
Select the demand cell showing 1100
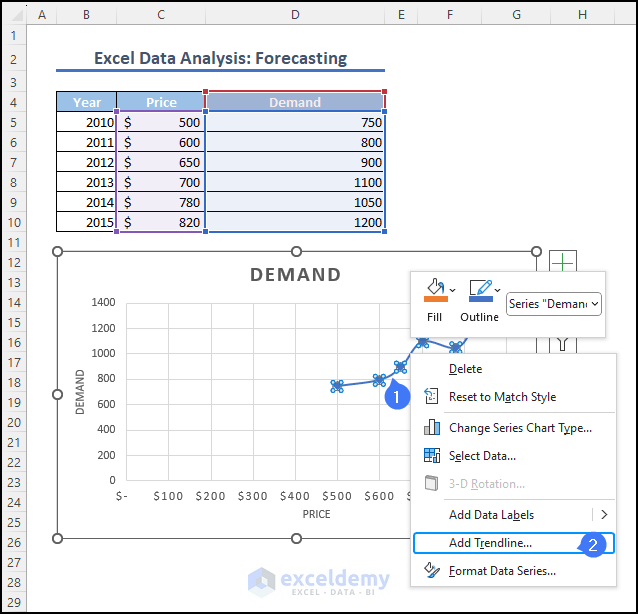pos(295,182)
